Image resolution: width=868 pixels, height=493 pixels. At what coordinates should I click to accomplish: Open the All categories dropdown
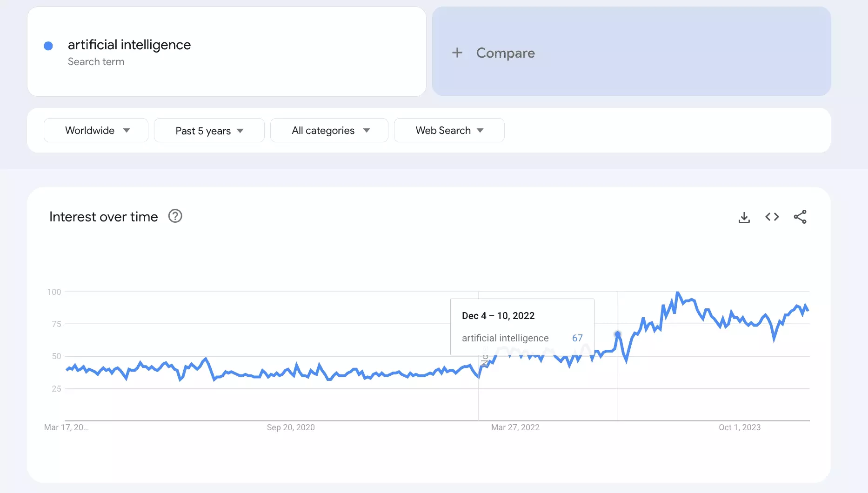(329, 130)
